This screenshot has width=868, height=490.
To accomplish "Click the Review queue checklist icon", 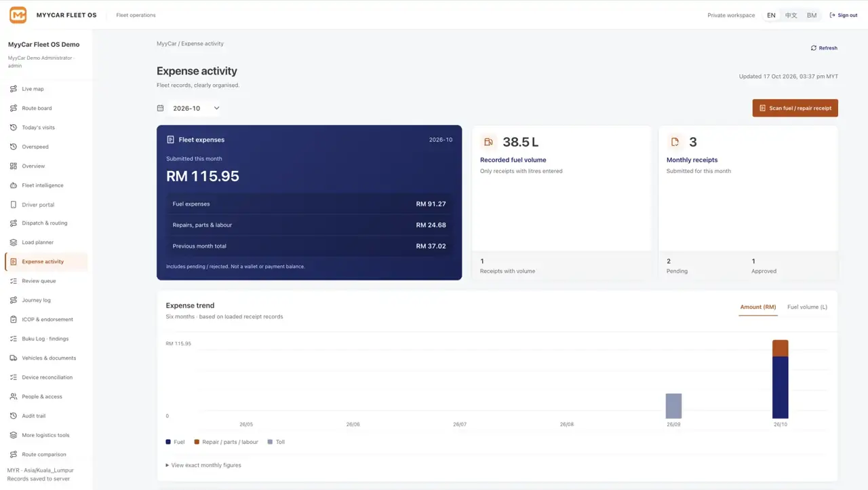I will pos(14,281).
